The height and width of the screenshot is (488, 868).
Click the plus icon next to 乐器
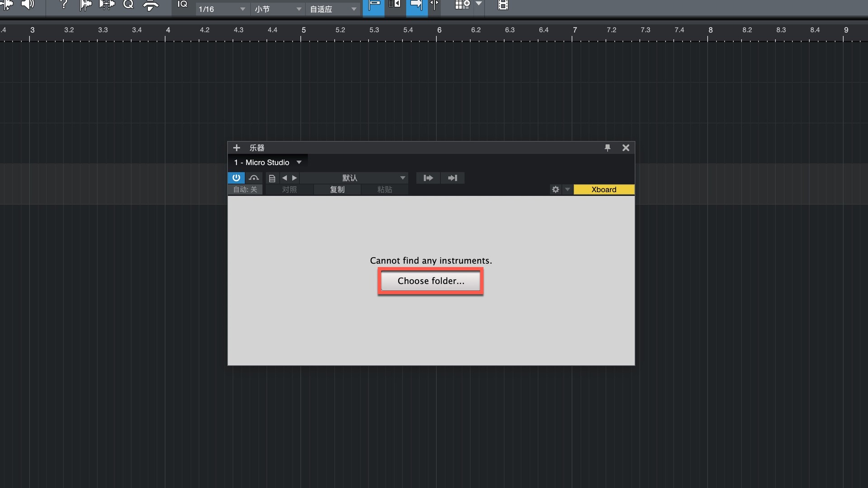236,148
